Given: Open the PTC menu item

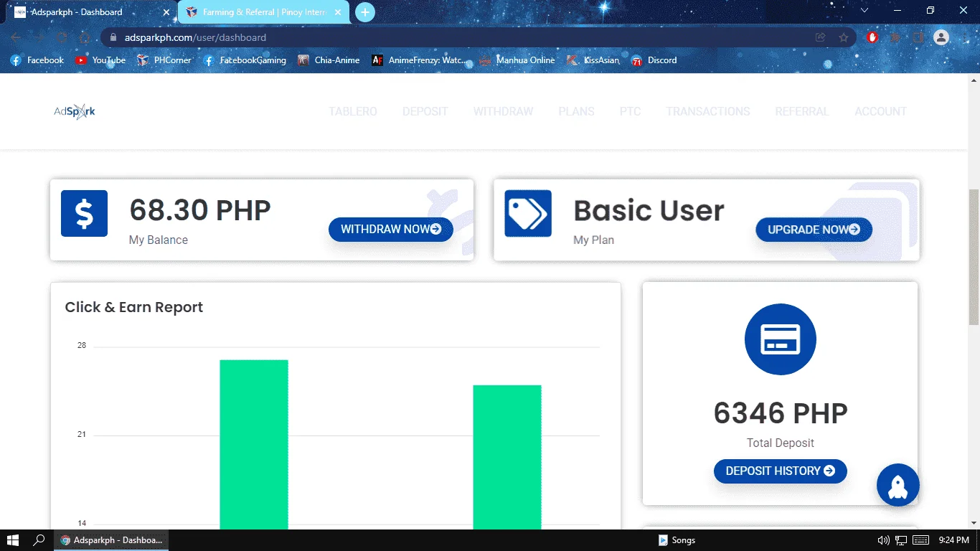Looking at the screenshot, I should (631, 111).
